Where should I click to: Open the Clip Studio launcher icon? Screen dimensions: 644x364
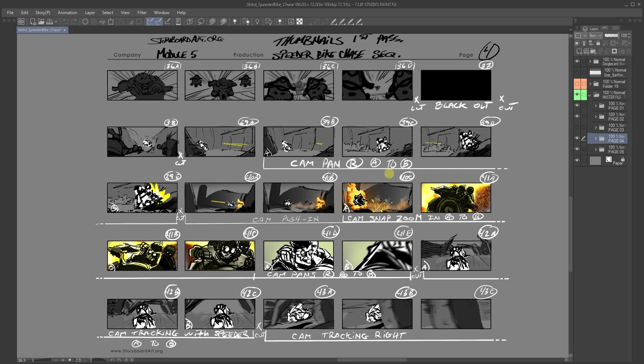pos(21,22)
